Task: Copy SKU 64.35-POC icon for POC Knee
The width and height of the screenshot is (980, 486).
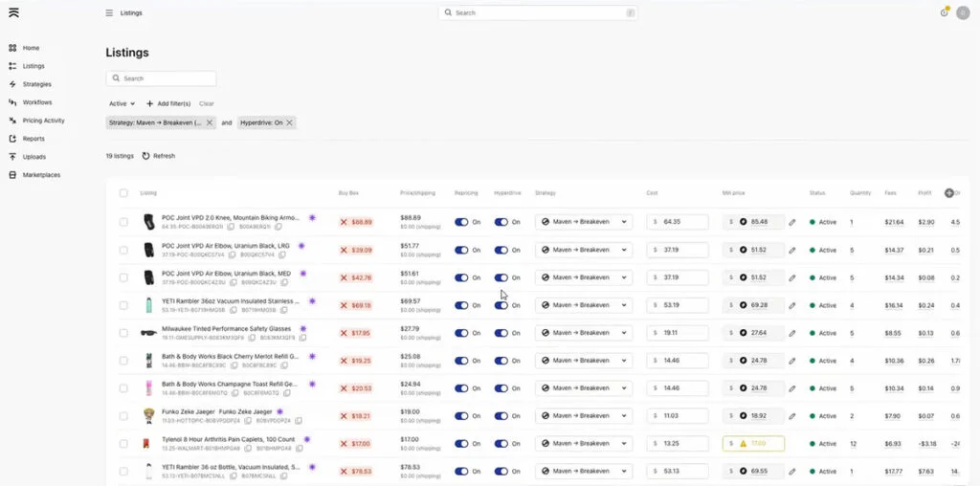Action: pyautogui.click(x=231, y=227)
